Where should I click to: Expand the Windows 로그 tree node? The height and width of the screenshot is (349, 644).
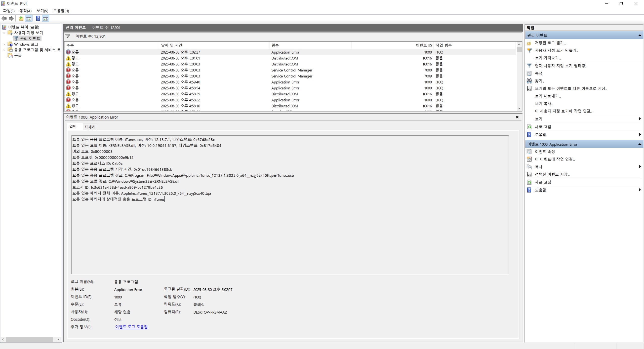tap(4, 44)
